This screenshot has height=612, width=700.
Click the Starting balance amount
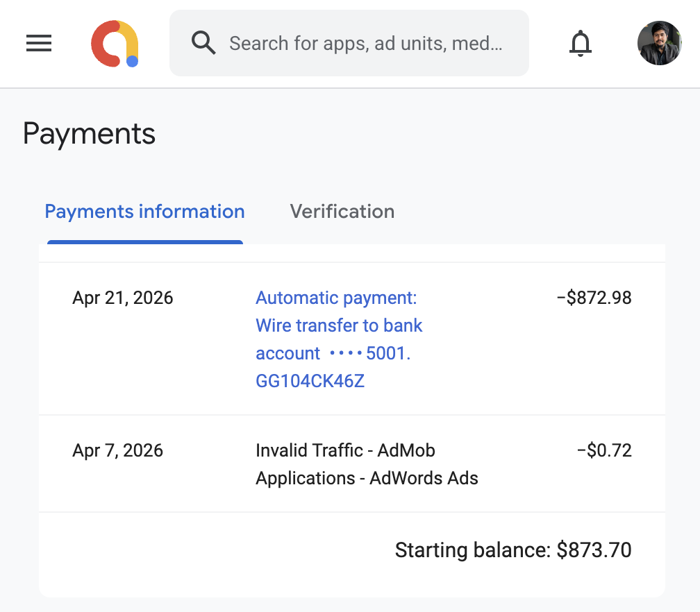(x=513, y=550)
